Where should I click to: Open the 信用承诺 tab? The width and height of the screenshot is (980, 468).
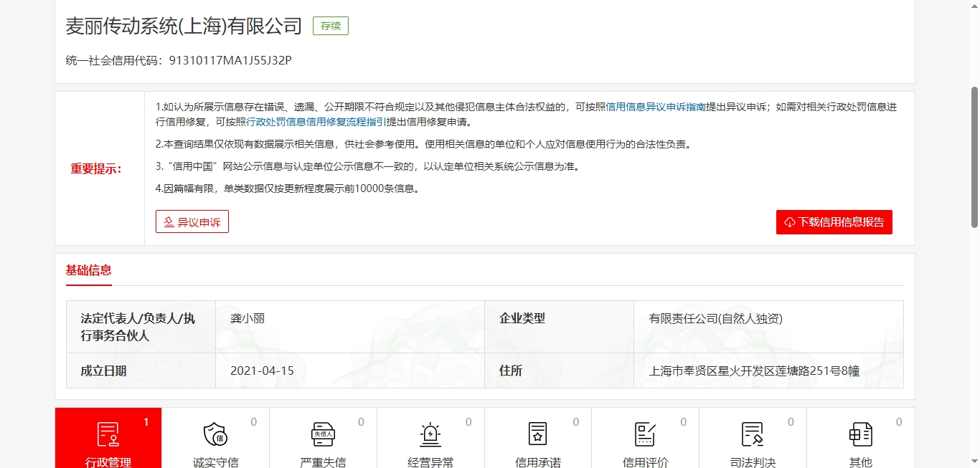[538, 438]
